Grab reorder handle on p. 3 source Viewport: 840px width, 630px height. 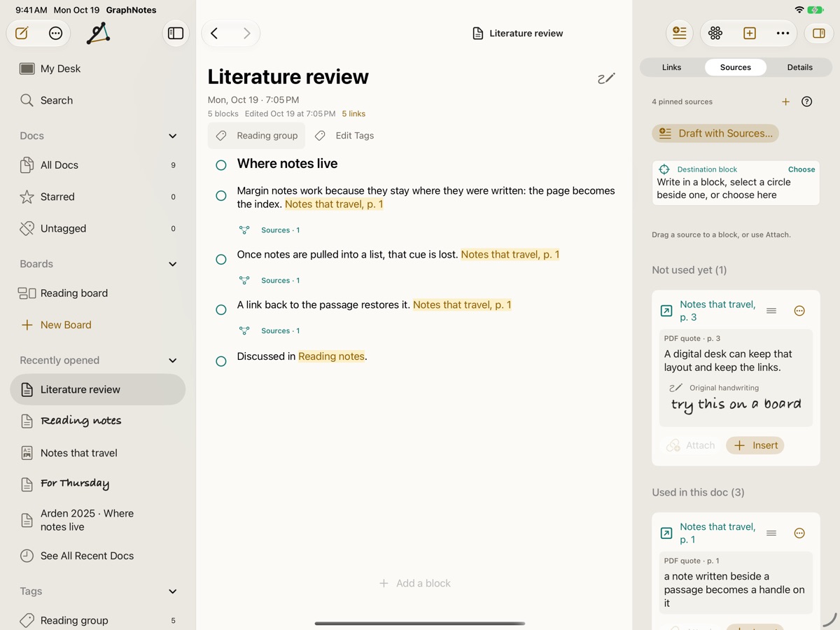pos(771,311)
